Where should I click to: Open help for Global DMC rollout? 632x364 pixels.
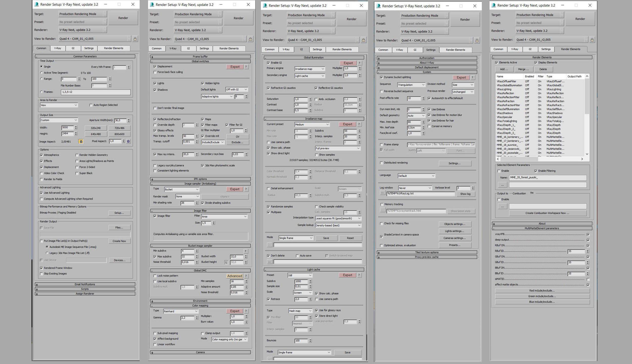246,276
